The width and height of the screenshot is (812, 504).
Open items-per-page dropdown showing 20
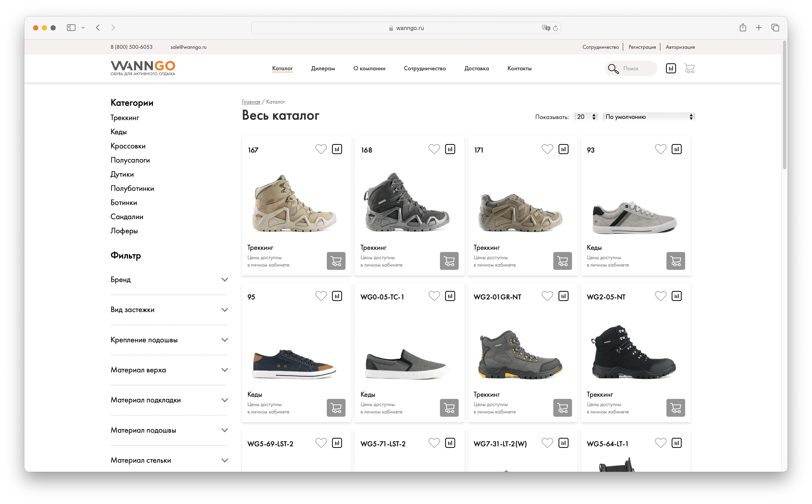[x=586, y=117]
